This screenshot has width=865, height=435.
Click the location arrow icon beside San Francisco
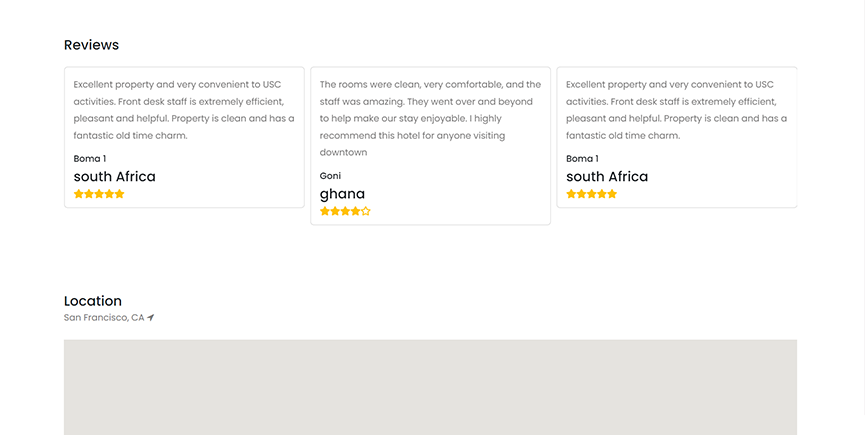pos(151,318)
